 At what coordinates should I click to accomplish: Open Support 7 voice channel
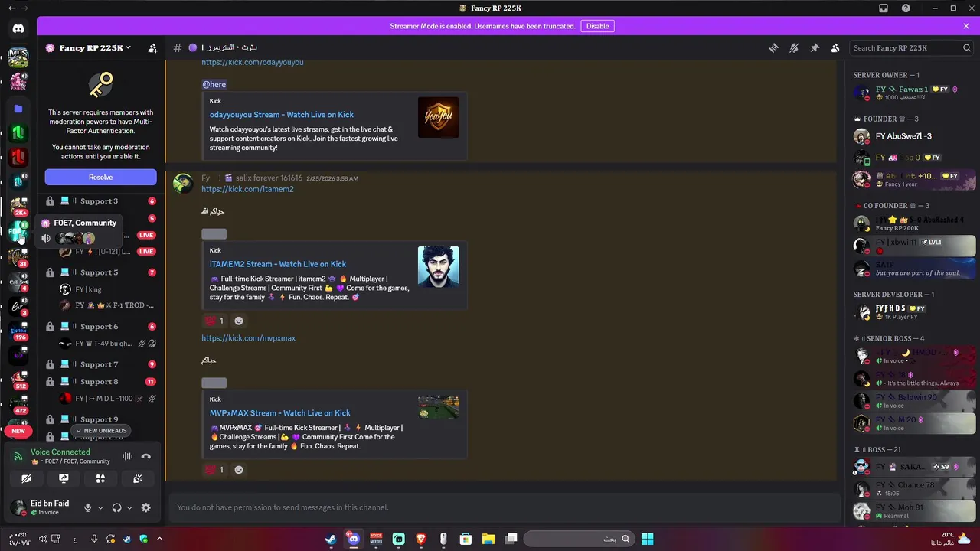point(100,364)
